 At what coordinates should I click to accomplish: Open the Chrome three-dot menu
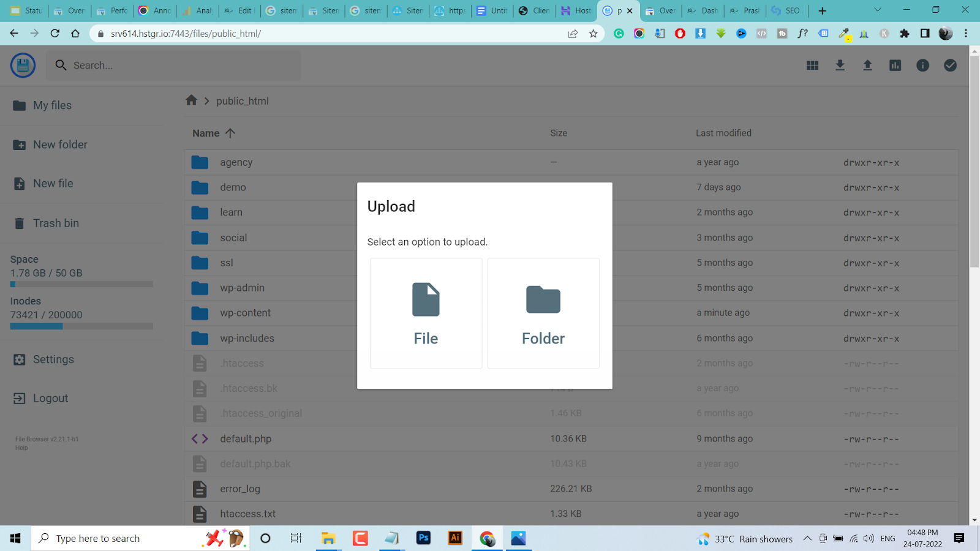966,34
